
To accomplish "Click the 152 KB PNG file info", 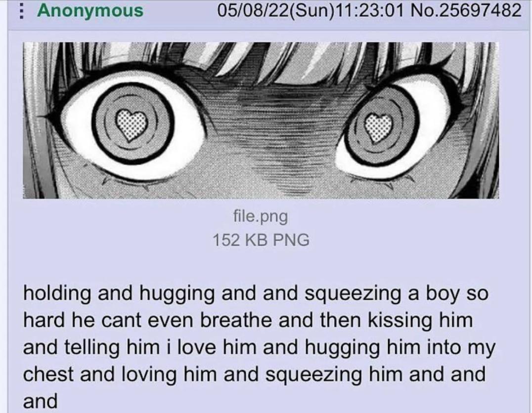I will tap(261, 240).
